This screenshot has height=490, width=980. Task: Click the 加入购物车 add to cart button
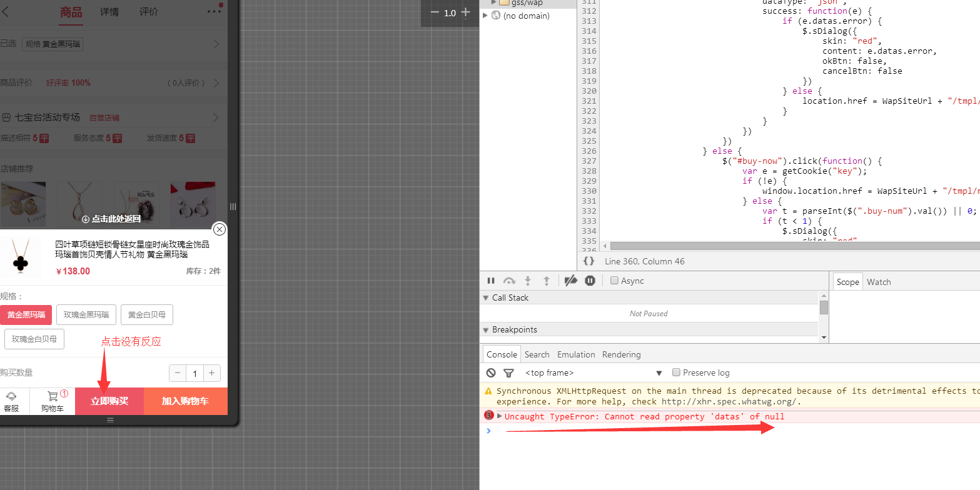[186, 401]
